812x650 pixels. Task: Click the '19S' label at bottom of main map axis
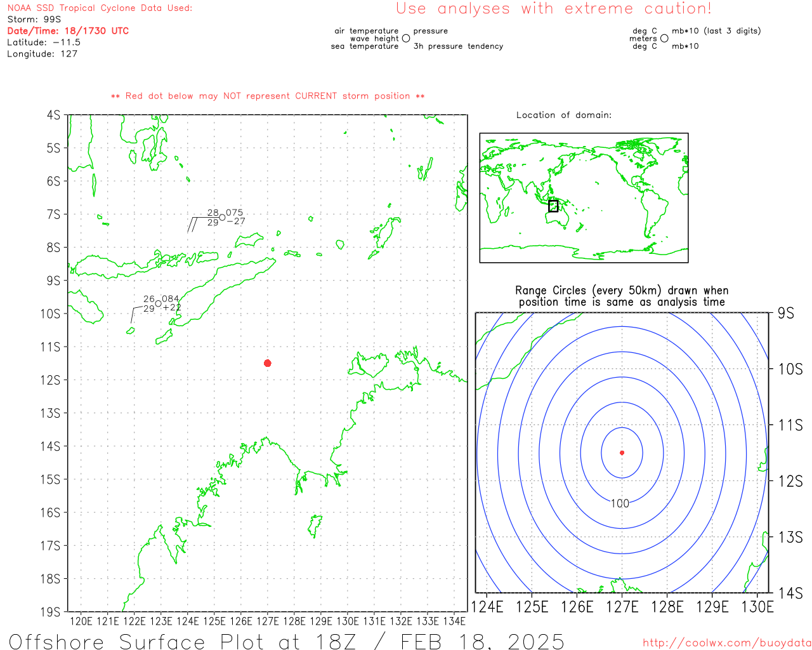51,612
